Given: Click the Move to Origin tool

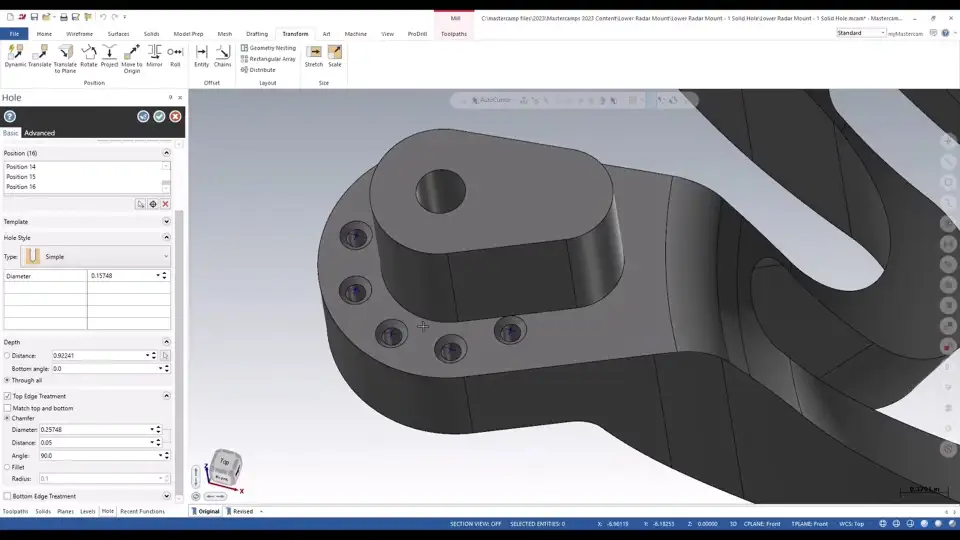Looking at the screenshot, I should point(132,59).
